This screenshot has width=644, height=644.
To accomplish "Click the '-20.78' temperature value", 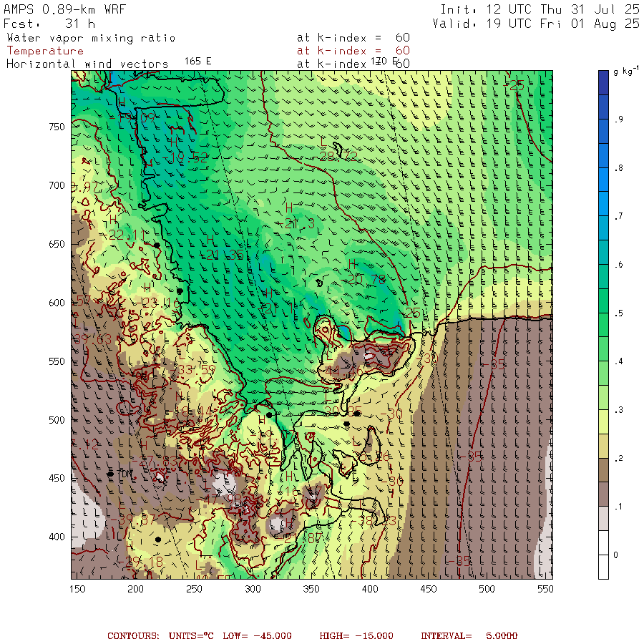I will (364, 280).
